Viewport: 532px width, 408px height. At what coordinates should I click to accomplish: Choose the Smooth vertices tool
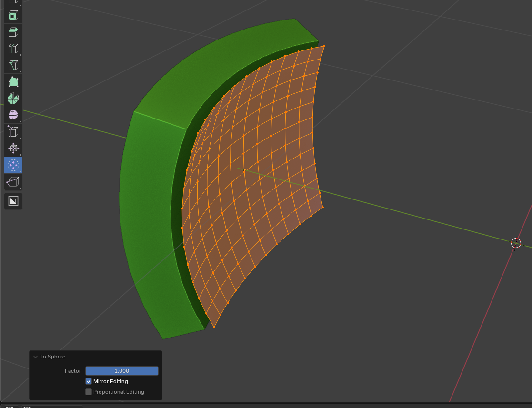[13, 115]
